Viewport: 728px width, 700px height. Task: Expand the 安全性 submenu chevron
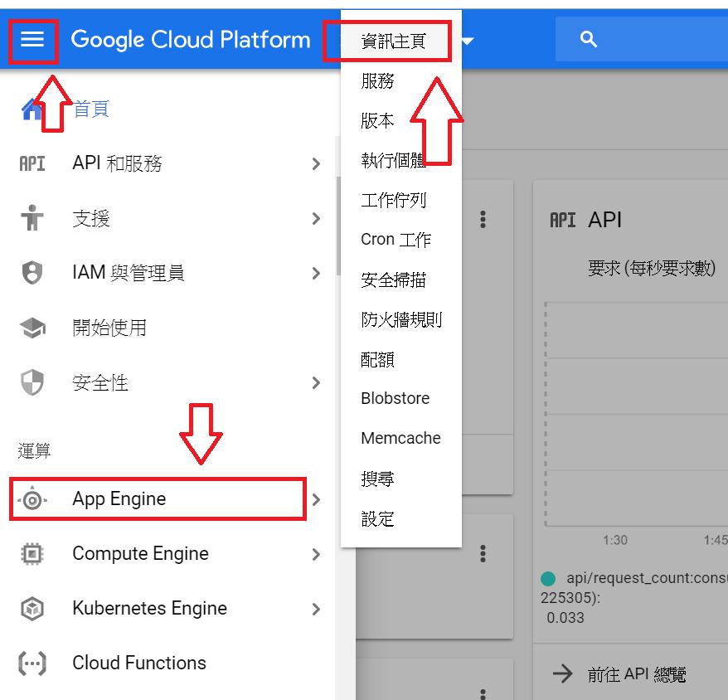point(316,382)
